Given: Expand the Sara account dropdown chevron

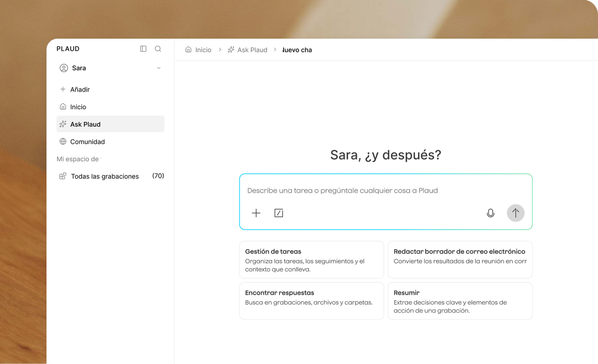Looking at the screenshot, I should click(159, 68).
